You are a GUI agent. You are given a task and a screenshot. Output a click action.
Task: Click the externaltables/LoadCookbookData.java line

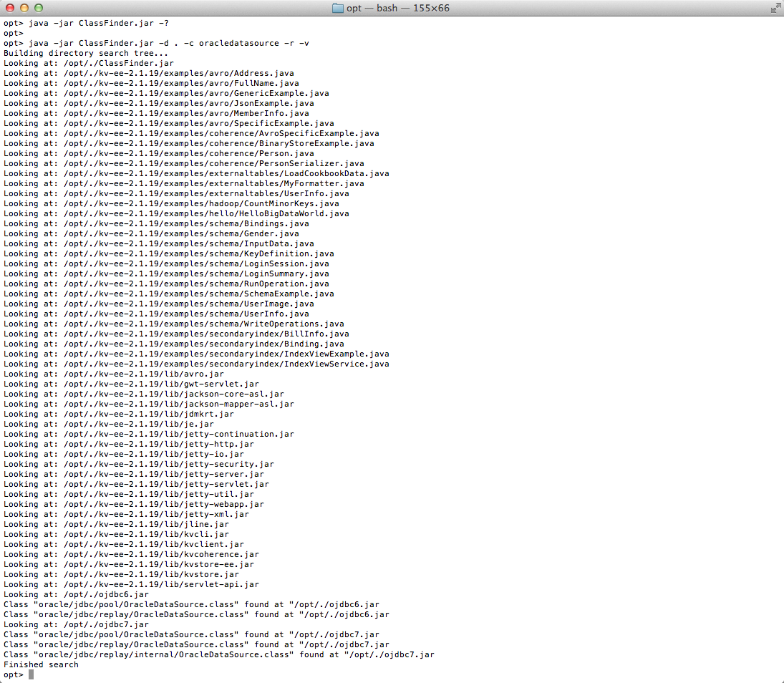[x=196, y=173]
